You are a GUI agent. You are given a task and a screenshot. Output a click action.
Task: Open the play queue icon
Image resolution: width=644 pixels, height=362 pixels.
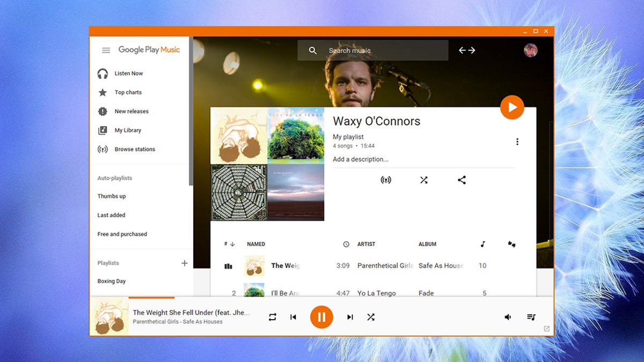[x=531, y=317]
